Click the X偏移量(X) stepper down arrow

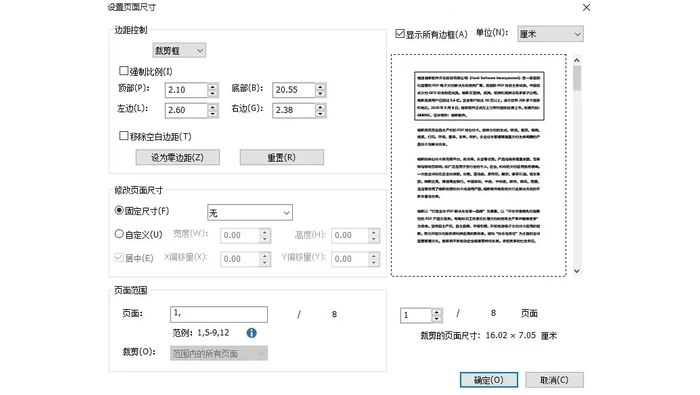click(x=265, y=262)
